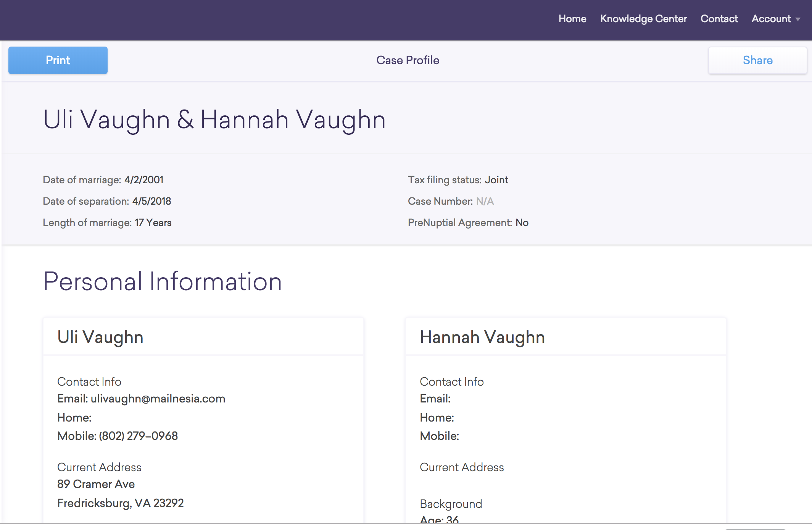This screenshot has width=812, height=530.
Task: Click the 17 Years marriage length value
Action: tap(153, 223)
